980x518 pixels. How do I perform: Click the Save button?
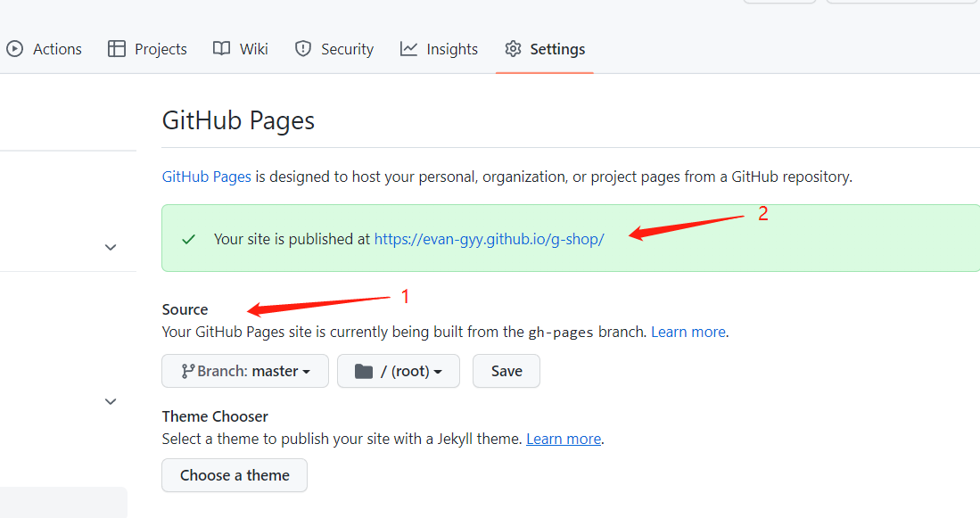pyautogui.click(x=506, y=371)
